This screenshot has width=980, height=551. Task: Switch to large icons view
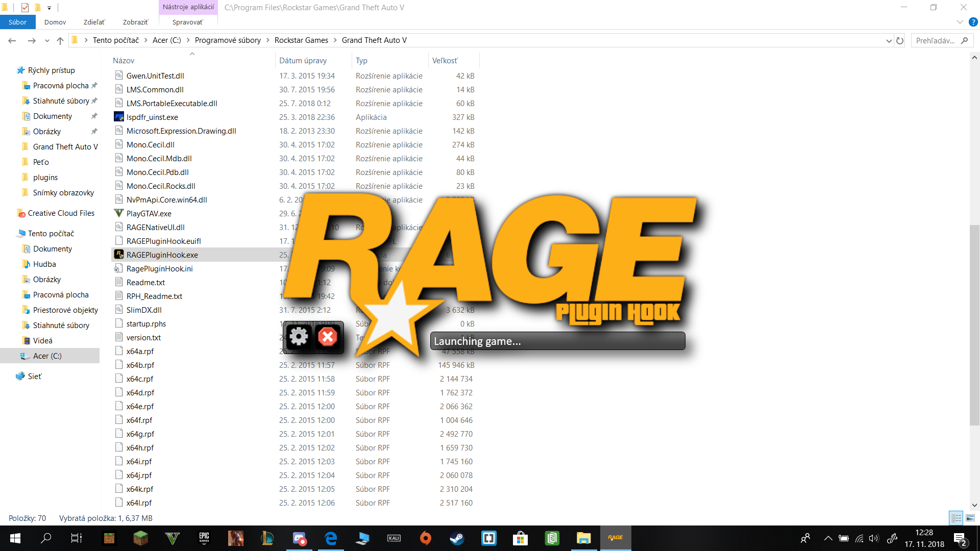point(970,518)
